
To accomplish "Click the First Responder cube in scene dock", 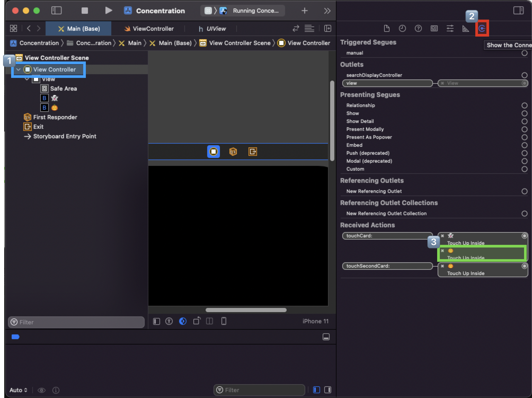I will pyautogui.click(x=233, y=152).
